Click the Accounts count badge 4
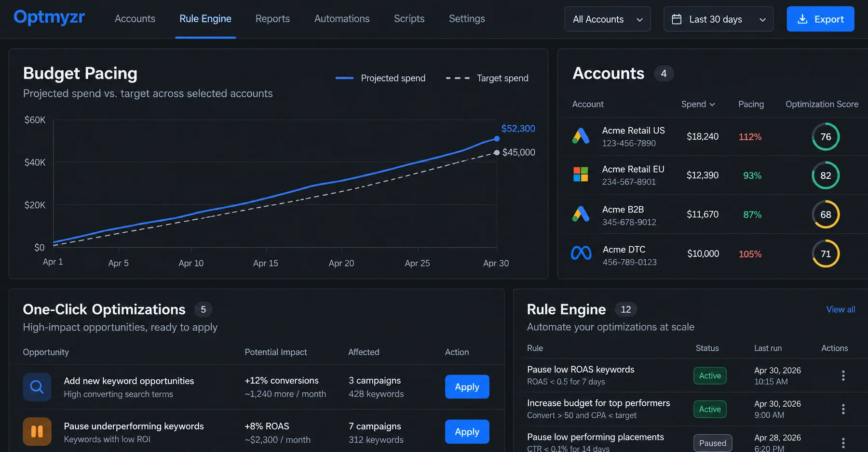Image resolution: width=868 pixels, height=452 pixels. tap(664, 74)
